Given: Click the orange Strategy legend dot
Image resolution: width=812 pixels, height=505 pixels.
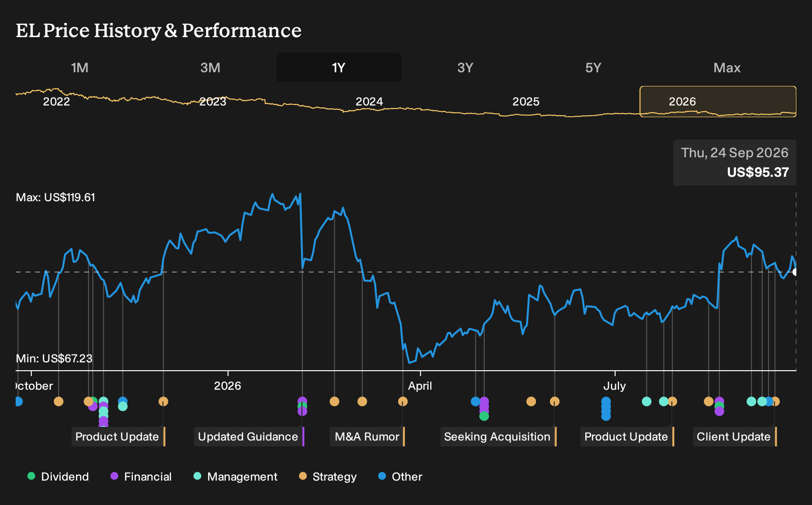Looking at the screenshot, I should 303,476.
